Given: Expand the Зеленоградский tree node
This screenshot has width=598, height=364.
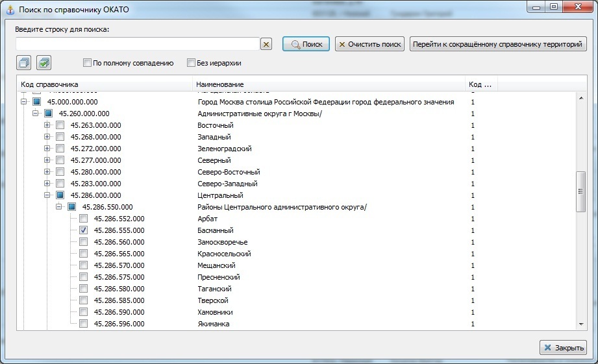Looking at the screenshot, I should point(47,149).
